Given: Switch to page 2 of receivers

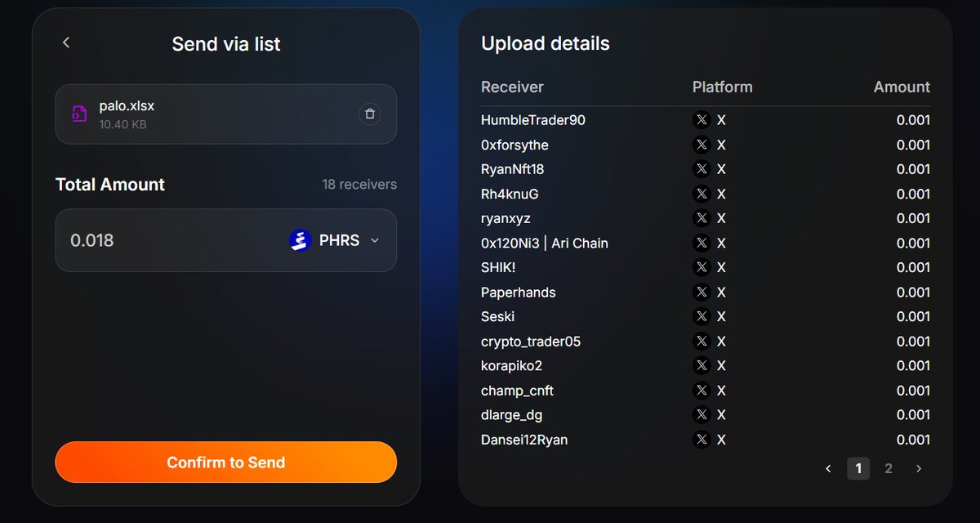Looking at the screenshot, I should point(889,468).
